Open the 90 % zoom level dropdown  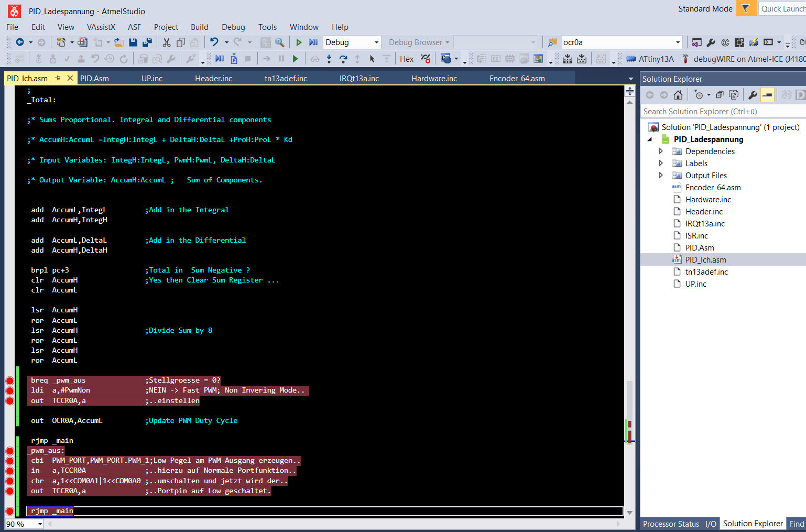click(x=40, y=524)
